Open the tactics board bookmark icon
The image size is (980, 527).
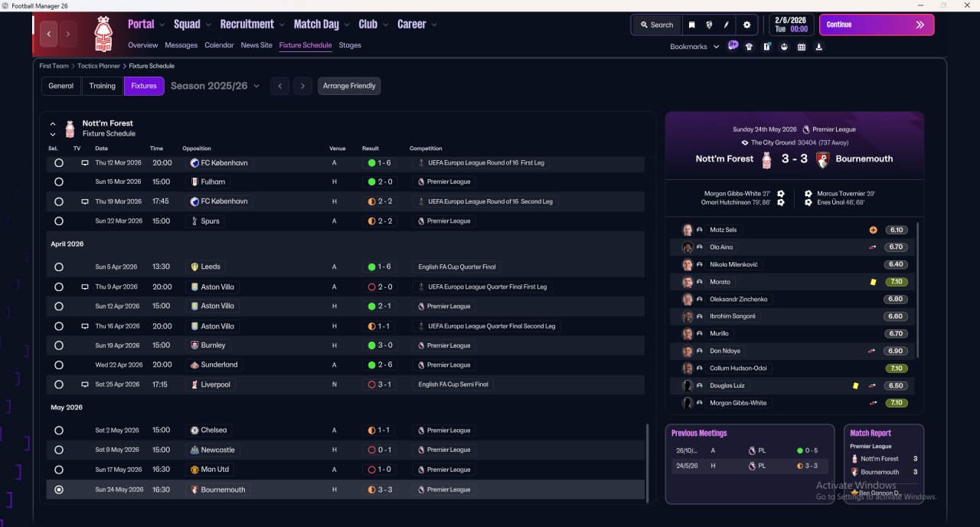coord(766,47)
